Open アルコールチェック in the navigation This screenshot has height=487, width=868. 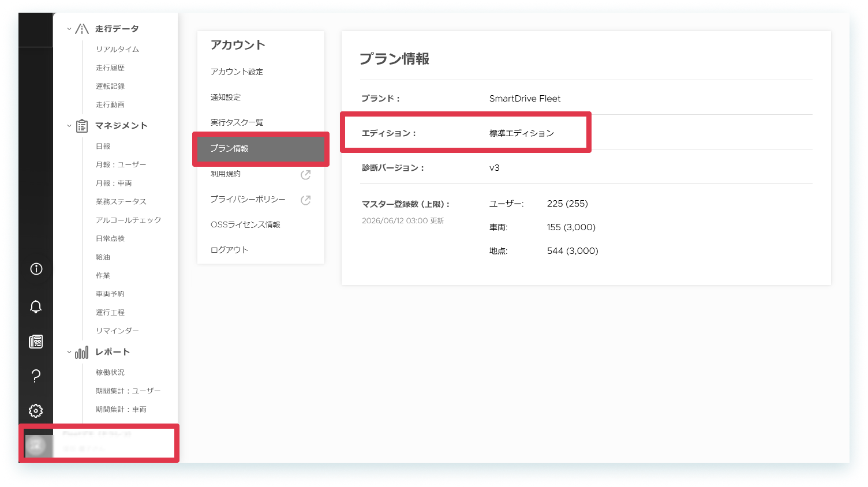point(129,220)
